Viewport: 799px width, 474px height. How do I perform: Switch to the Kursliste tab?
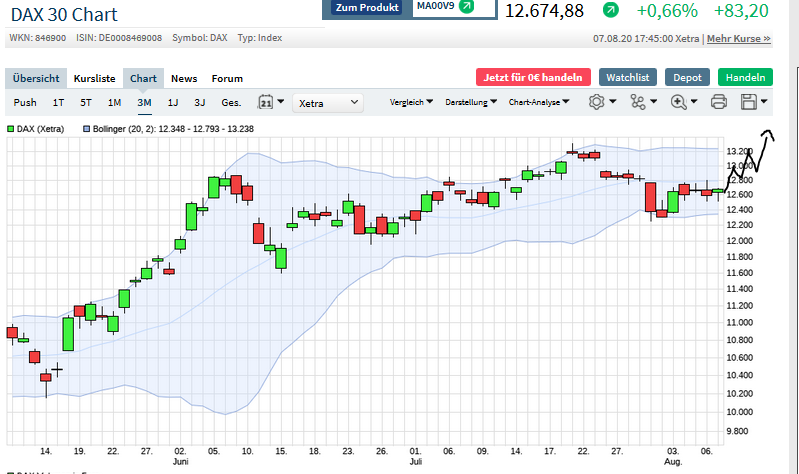(94, 78)
